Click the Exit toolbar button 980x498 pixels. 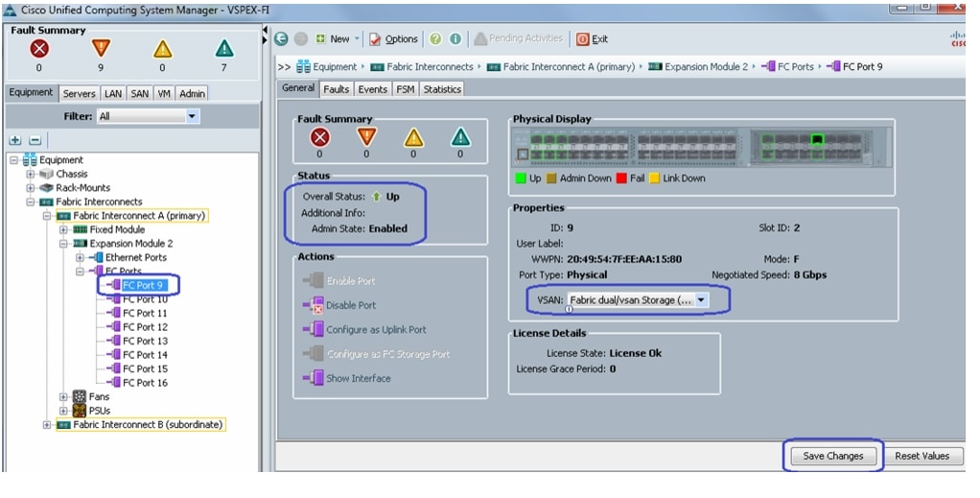pyautogui.click(x=592, y=38)
